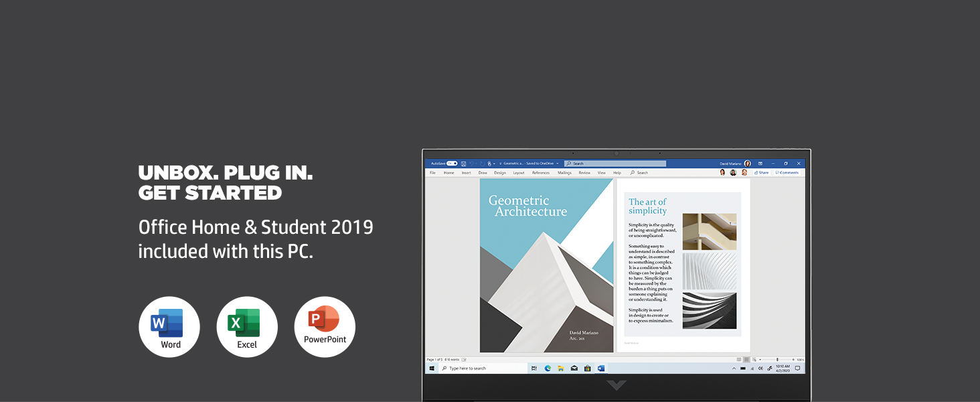This screenshot has height=402, width=980.
Task: Switch to the Read Mode view icon
Action: [739, 360]
